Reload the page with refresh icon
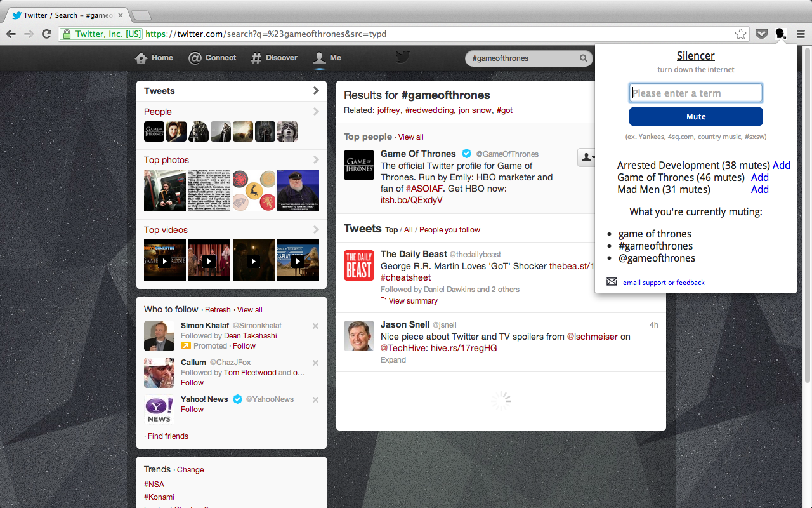812x508 pixels. [46, 34]
